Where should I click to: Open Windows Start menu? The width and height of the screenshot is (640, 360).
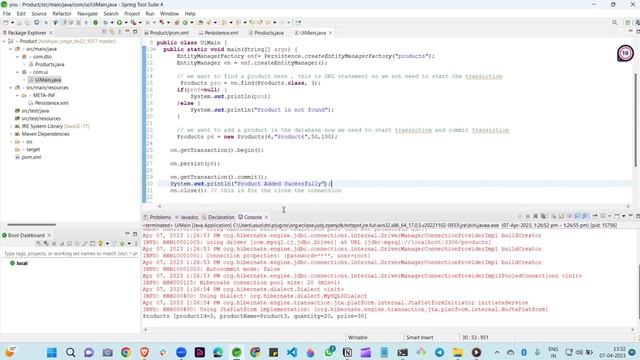click(51, 352)
